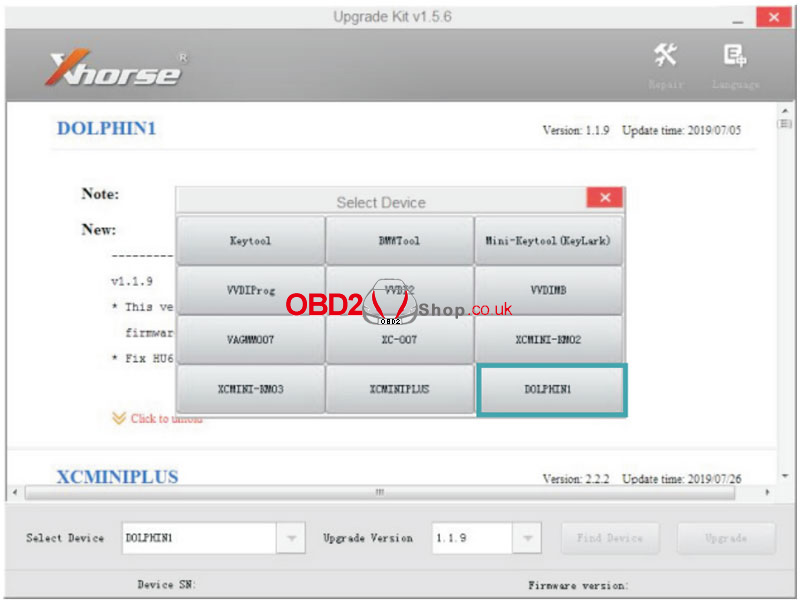Choose DOLPHIN1 device button
The image size is (800, 603).
pyautogui.click(x=552, y=390)
